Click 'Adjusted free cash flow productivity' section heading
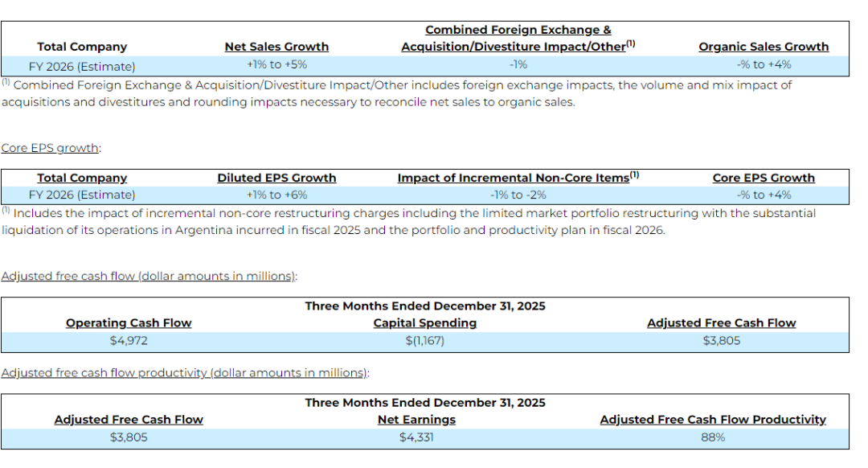Viewport: 868px width, 468px height. [184, 373]
